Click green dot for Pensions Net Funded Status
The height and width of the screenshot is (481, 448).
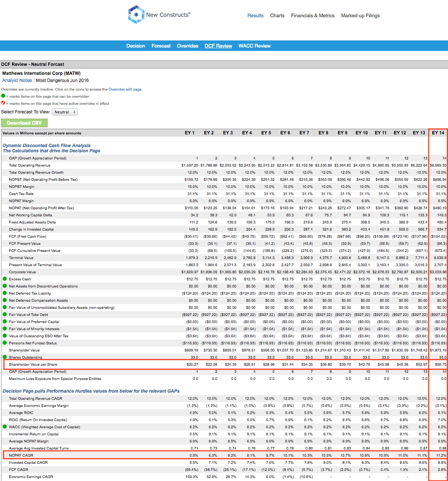[x=4, y=343]
